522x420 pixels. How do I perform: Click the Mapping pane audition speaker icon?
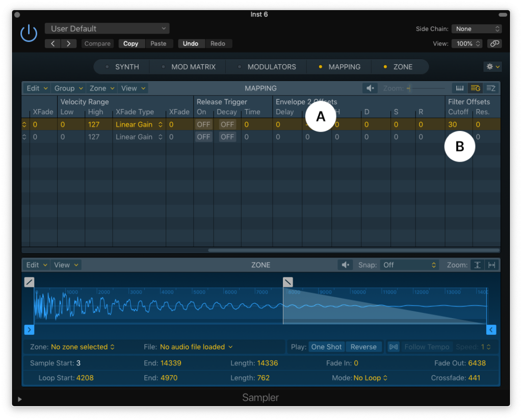point(370,88)
